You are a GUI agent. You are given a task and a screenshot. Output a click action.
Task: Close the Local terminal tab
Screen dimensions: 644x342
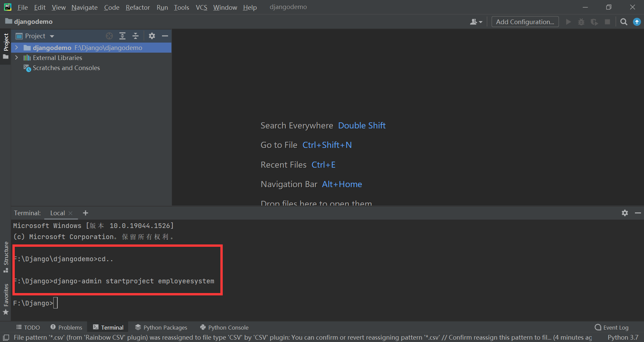70,213
